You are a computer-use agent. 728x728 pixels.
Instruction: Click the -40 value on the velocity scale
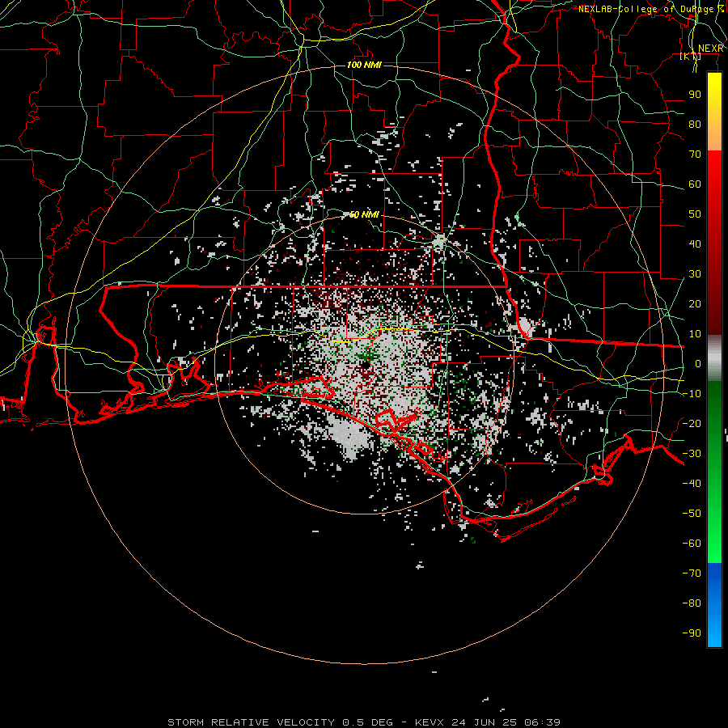point(692,484)
